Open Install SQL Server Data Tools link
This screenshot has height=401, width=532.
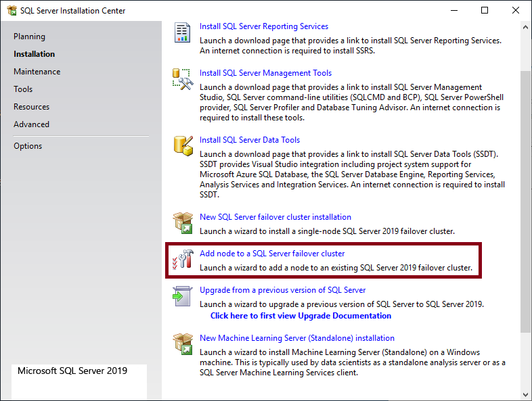pos(250,140)
